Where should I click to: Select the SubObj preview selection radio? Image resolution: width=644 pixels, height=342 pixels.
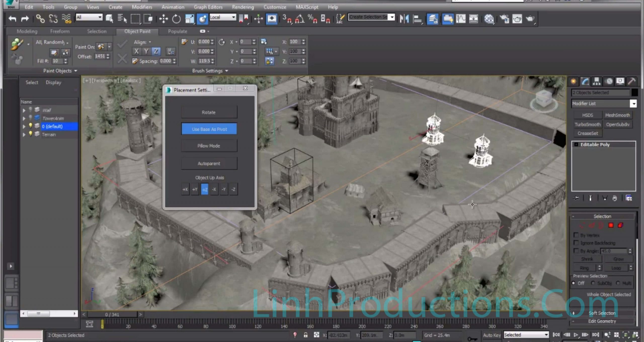(x=593, y=283)
